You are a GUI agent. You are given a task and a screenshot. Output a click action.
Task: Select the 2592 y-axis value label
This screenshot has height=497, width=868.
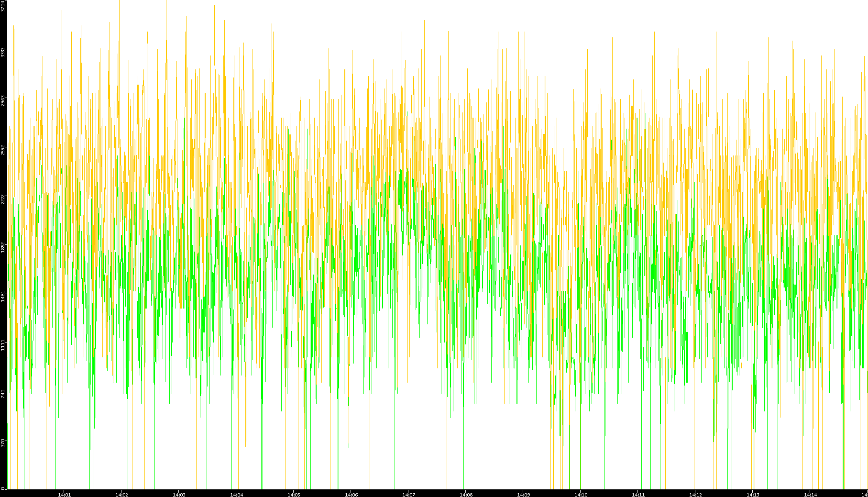[x=3, y=150]
